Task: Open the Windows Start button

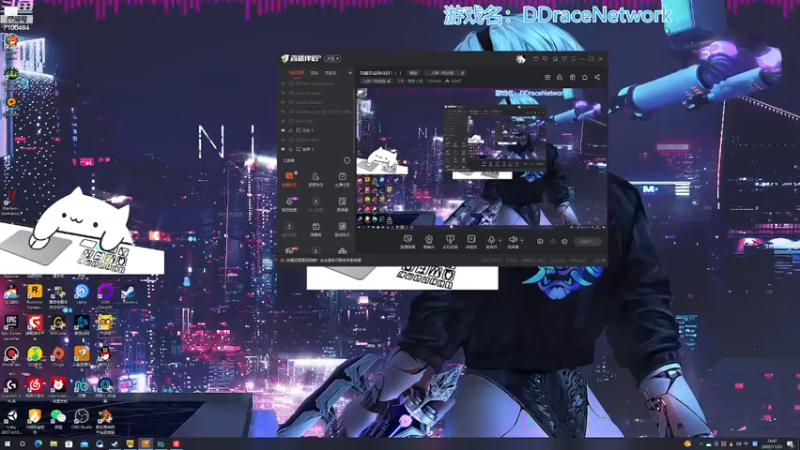Action: click(x=7, y=444)
